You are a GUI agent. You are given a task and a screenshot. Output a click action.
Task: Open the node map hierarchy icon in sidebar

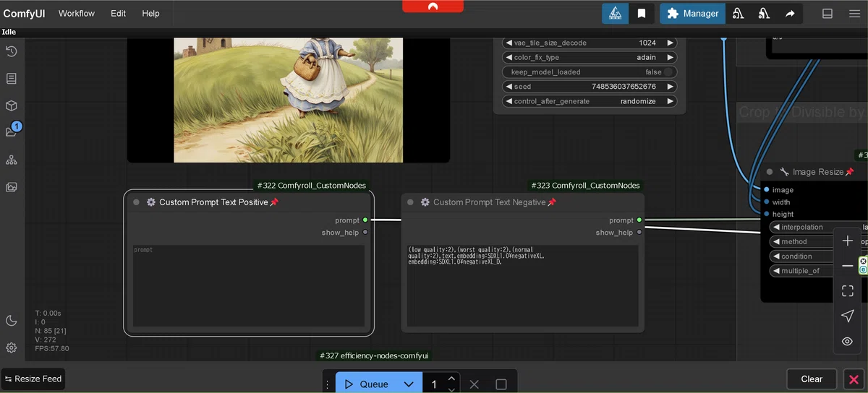coord(12,160)
